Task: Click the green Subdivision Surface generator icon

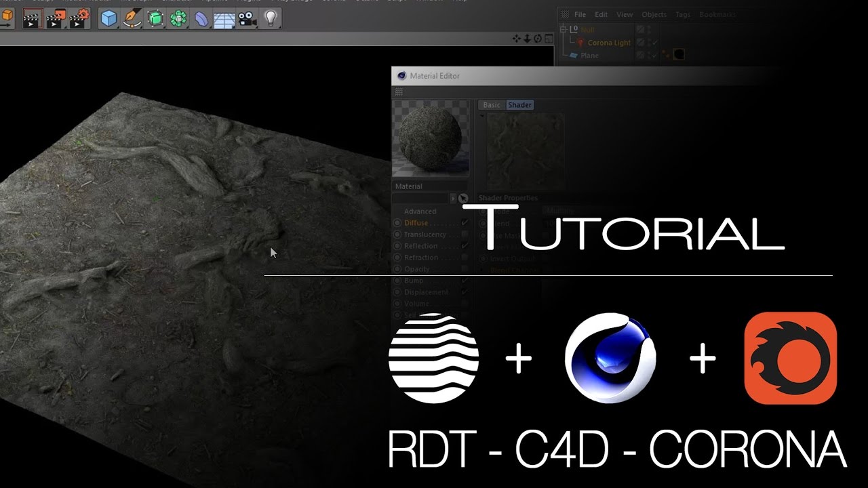Action: click(x=155, y=18)
